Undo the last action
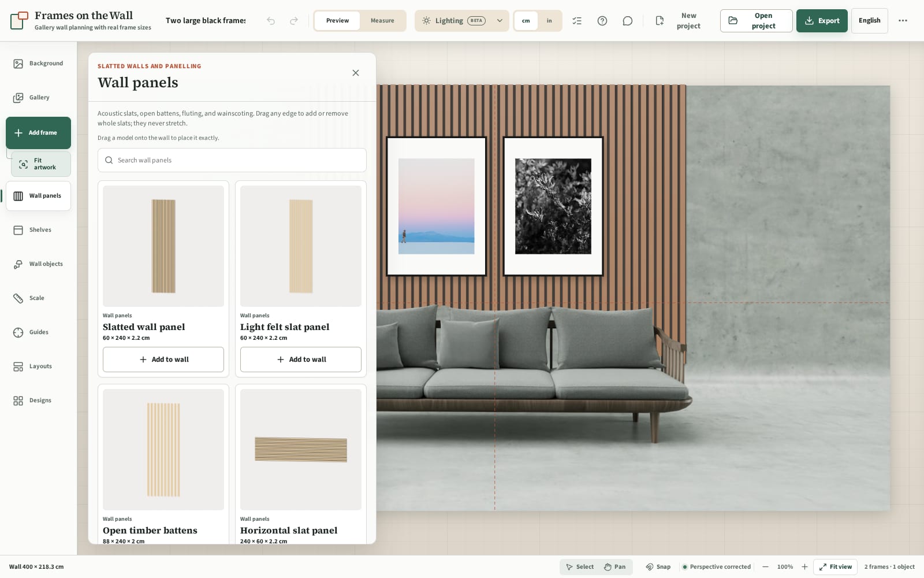This screenshot has height=578, width=924. pyautogui.click(x=271, y=21)
